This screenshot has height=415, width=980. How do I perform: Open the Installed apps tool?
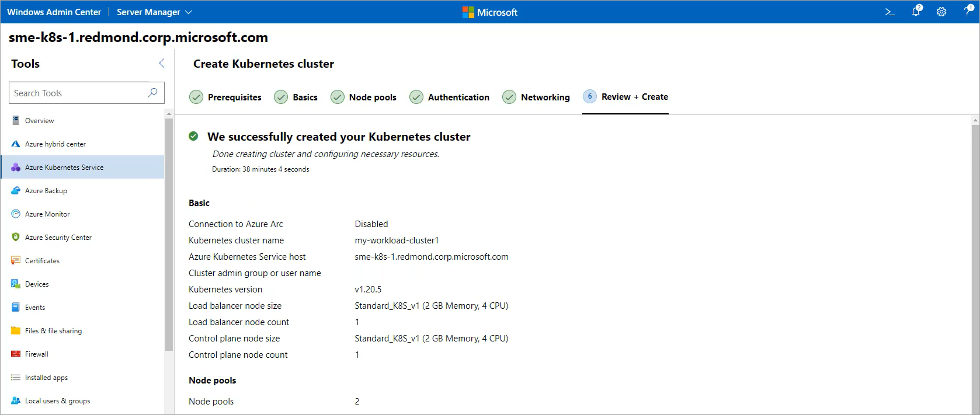pos(83,377)
